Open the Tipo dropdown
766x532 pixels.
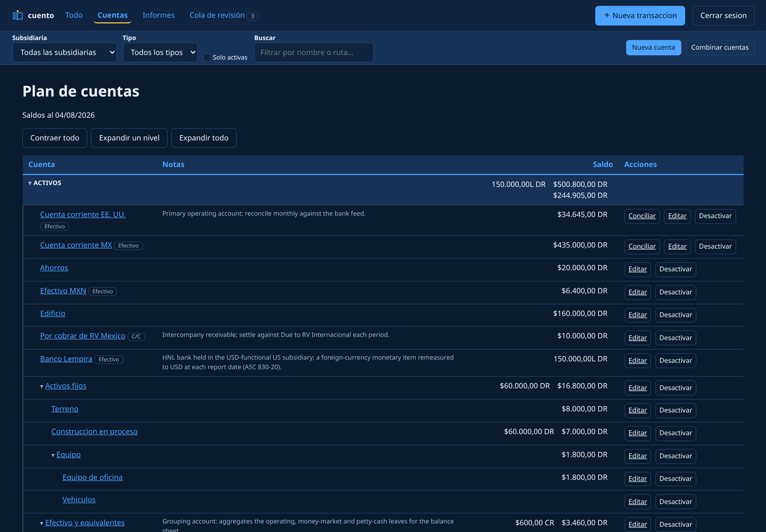160,52
